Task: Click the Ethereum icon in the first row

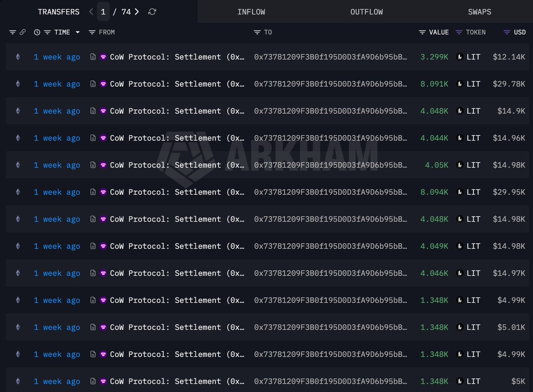Action: point(18,57)
